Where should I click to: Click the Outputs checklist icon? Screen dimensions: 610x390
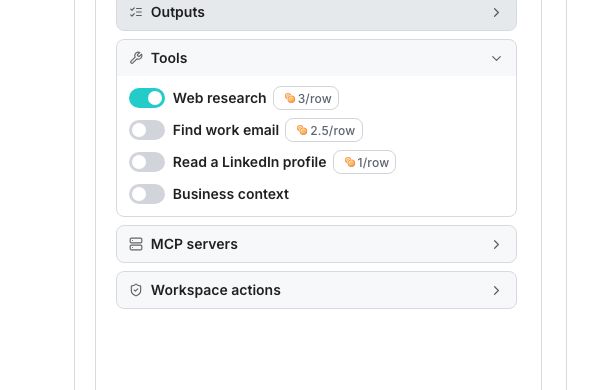coord(136,12)
